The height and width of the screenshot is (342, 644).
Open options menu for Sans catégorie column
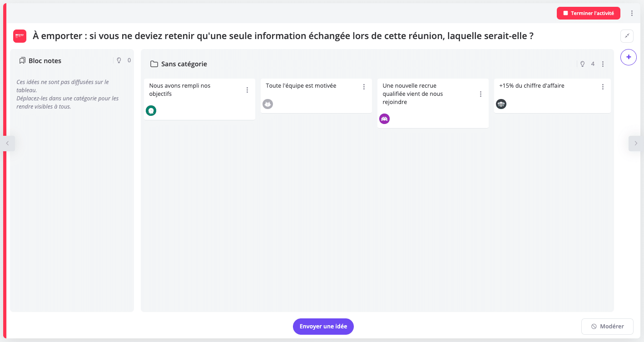(603, 64)
